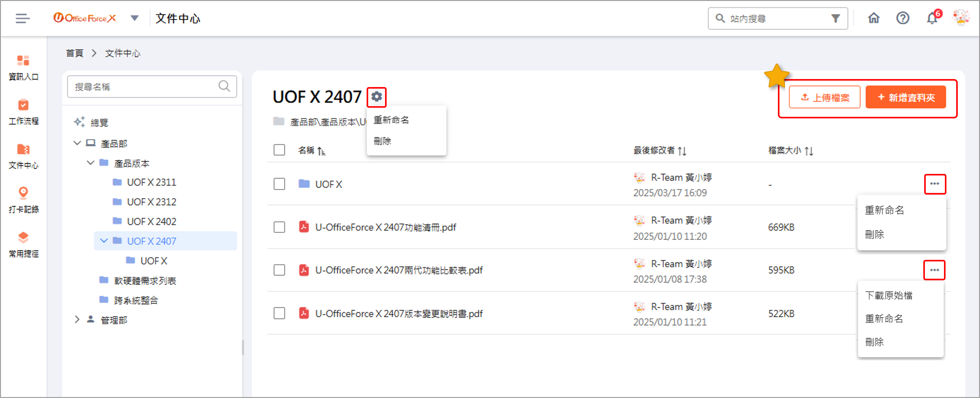
Task: Open the hamburger menu icon
Action: 22,18
